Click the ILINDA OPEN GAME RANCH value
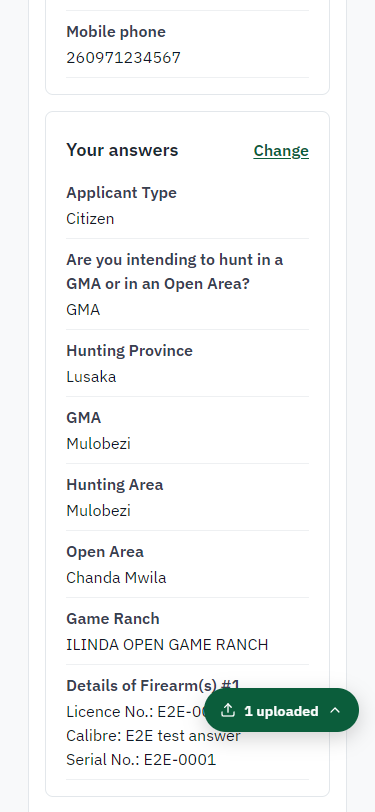Viewport: 375px width, 812px height. pyautogui.click(x=167, y=645)
